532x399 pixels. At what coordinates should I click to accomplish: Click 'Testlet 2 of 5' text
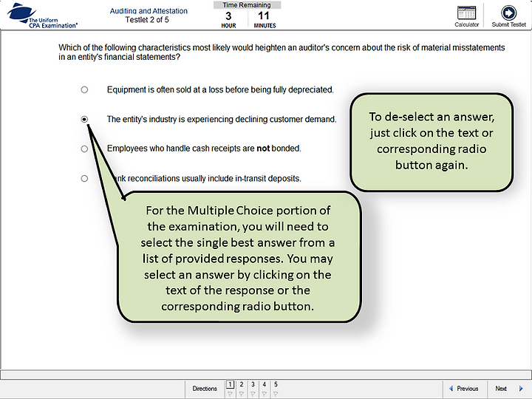tap(147, 20)
